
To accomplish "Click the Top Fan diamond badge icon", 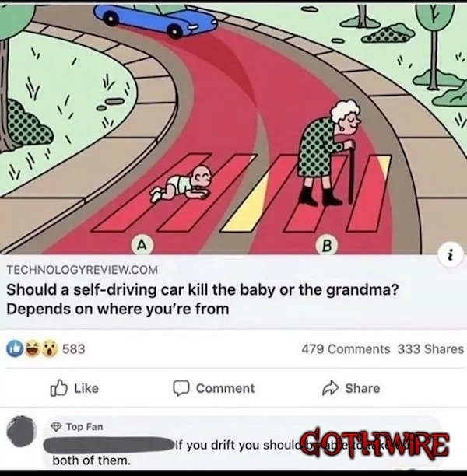I will pos(56,427).
